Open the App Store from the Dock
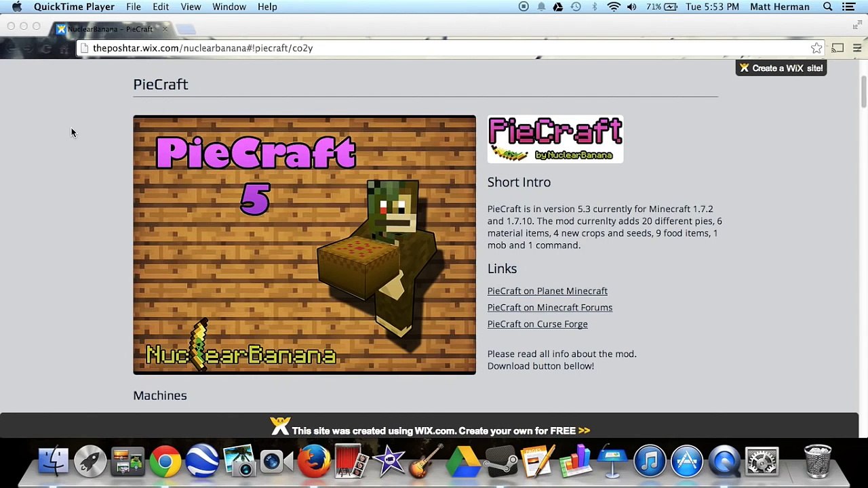 (687, 462)
